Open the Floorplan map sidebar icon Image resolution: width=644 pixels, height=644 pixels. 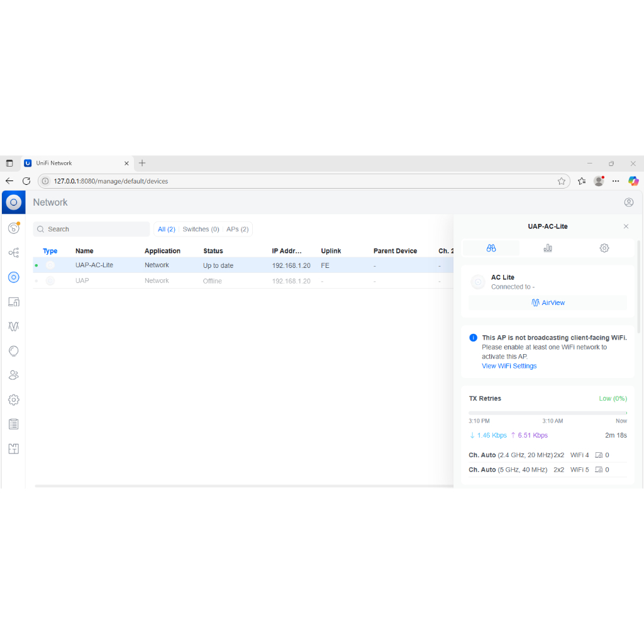tap(13, 449)
